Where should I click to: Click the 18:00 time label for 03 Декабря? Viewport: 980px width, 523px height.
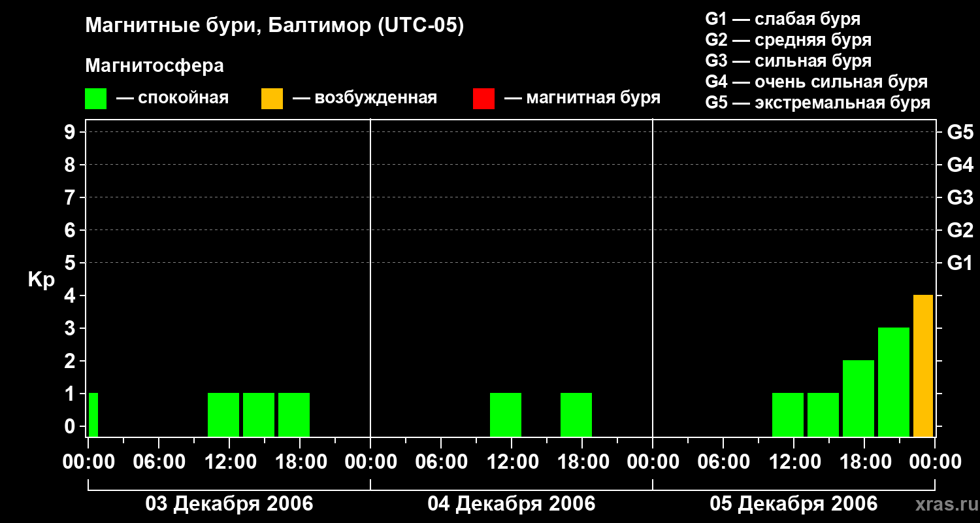[x=300, y=462]
